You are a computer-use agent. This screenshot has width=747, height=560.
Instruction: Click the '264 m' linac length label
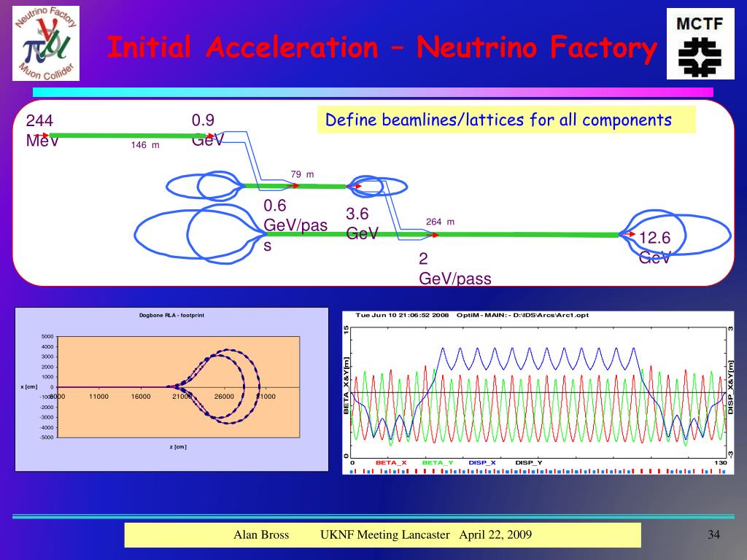(x=440, y=222)
